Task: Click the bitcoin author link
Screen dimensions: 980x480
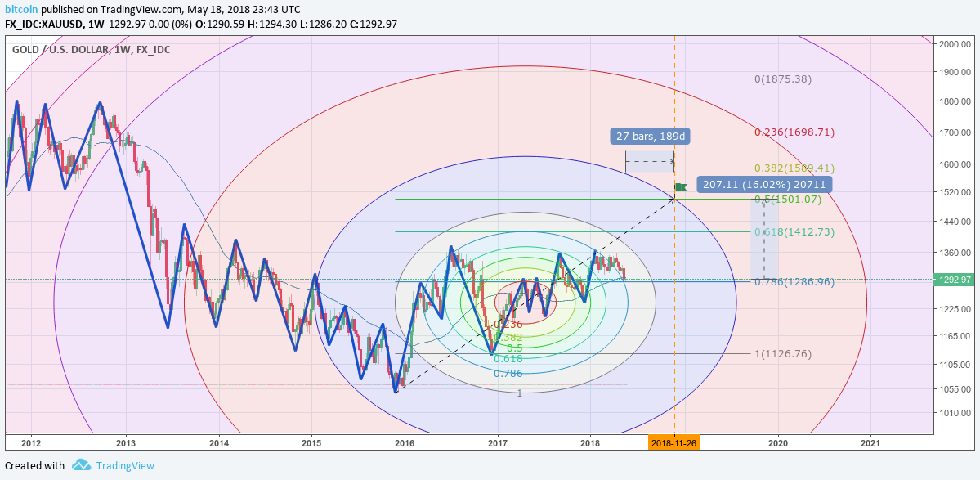Action: click(x=20, y=9)
